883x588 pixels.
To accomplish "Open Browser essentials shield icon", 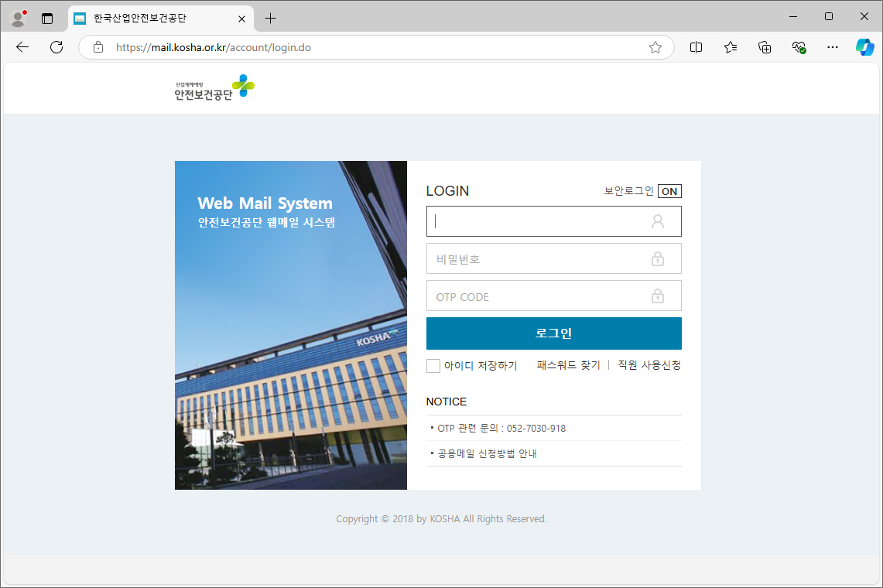I will [799, 47].
